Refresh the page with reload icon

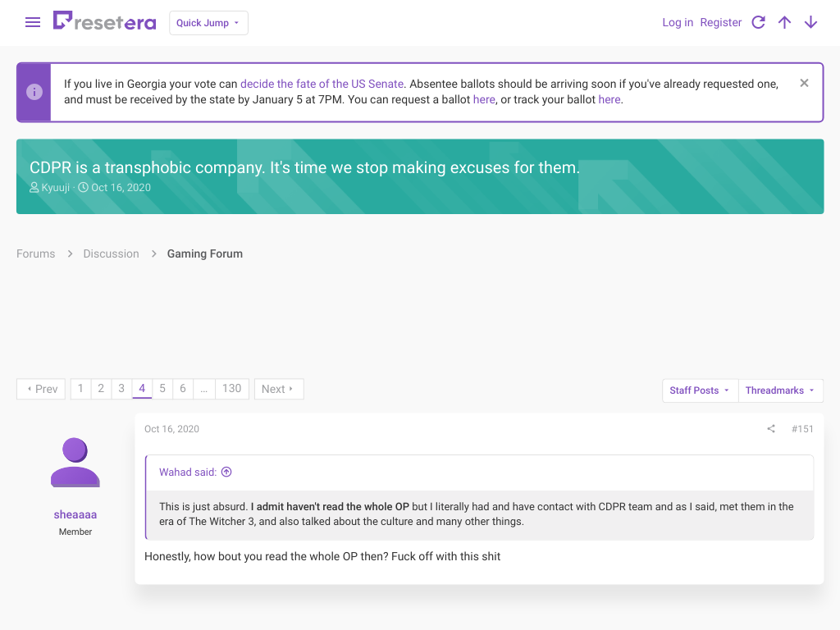point(758,22)
